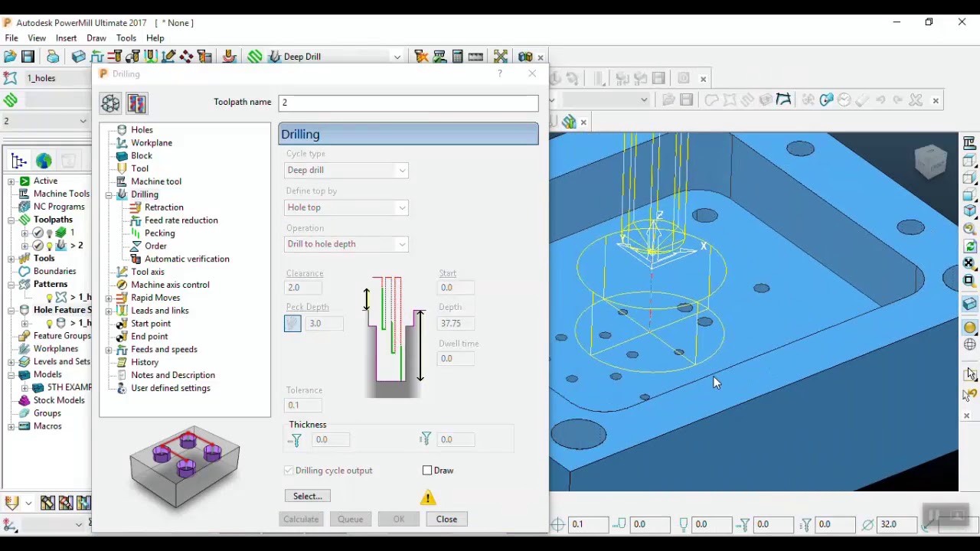This screenshot has width=980, height=551.
Task: Click the ISO view cube icon
Action: tap(969, 212)
